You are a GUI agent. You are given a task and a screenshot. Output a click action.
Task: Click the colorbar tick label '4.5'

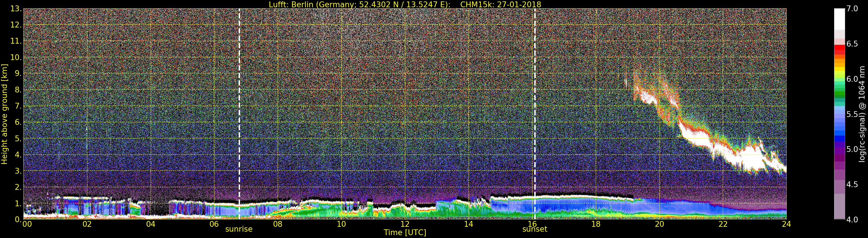tap(852, 184)
